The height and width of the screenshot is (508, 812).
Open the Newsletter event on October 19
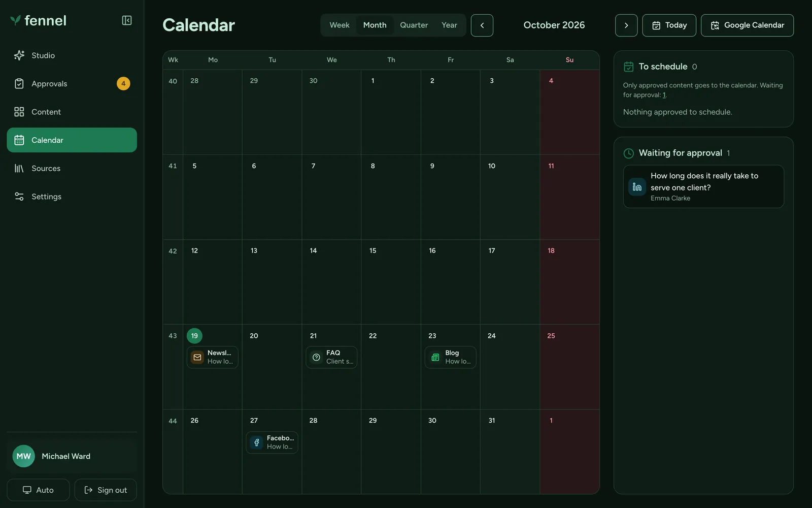[213, 357]
